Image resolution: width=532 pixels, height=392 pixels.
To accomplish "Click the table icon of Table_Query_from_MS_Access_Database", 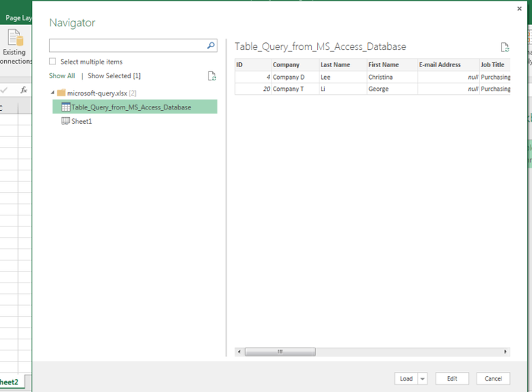I will click(x=66, y=107).
